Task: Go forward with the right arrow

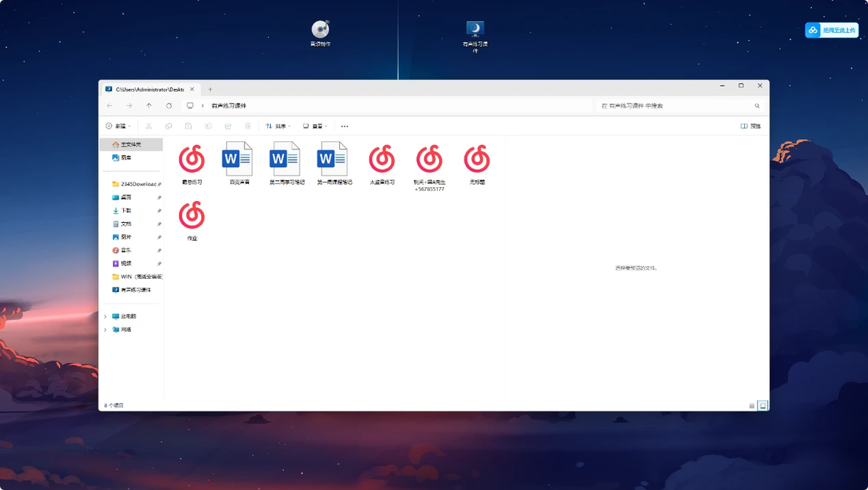Action: click(129, 106)
